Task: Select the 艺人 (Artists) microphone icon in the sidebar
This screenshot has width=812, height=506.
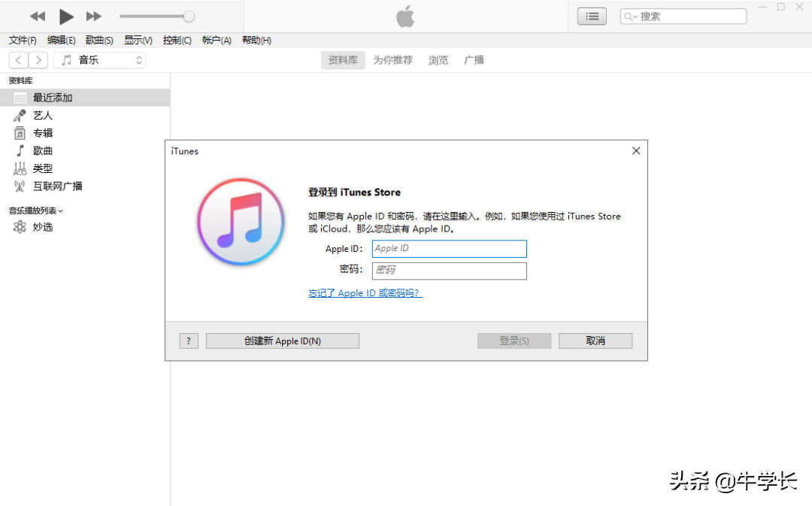Action: point(20,116)
